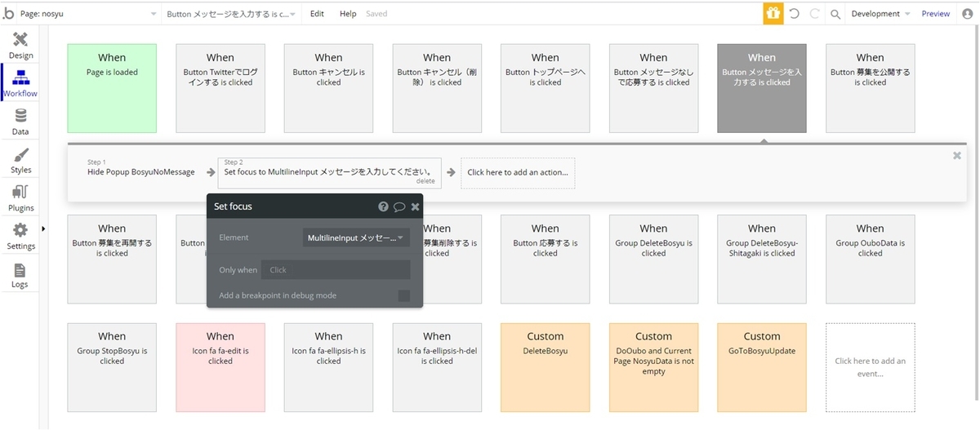Select Icon fa fa-ellipsis-h is clicked event
Screen dimensions: 980x430
pyautogui.click(x=329, y=367)
